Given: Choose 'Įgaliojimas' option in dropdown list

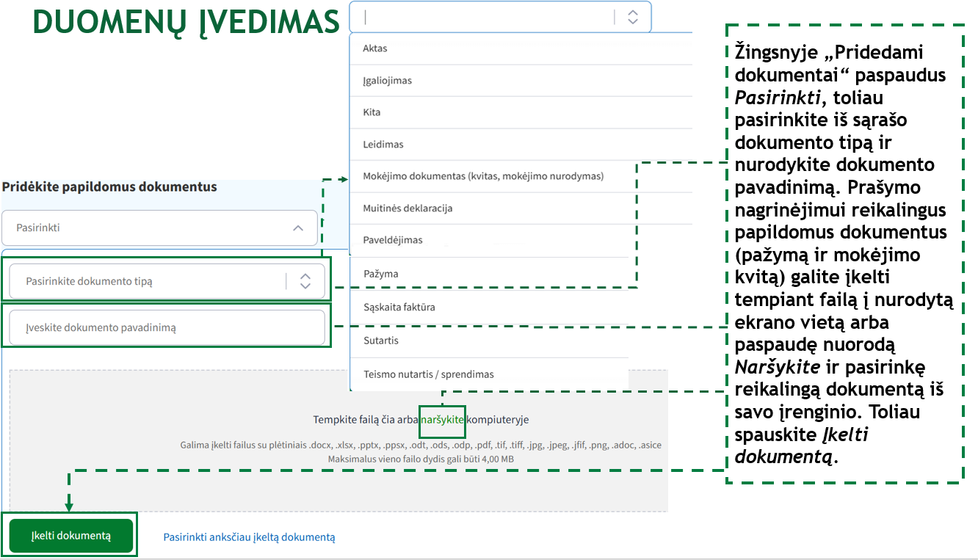Looking at the screenshot, I should click(x=387, y=81).
